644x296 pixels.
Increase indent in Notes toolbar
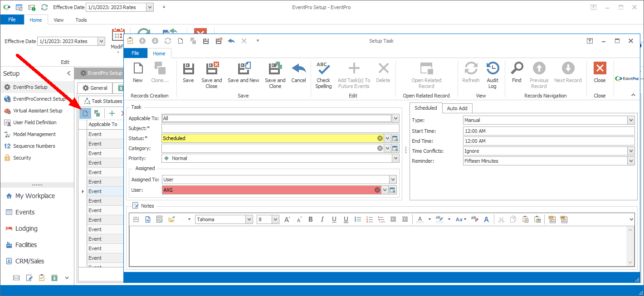[405, 219]
